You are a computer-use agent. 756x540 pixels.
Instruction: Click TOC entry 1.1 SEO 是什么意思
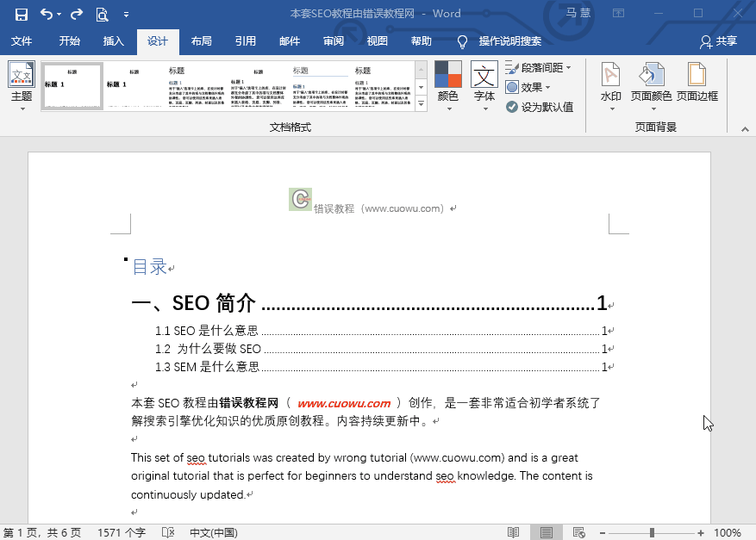pyautogui.click(x=206, y=331)
